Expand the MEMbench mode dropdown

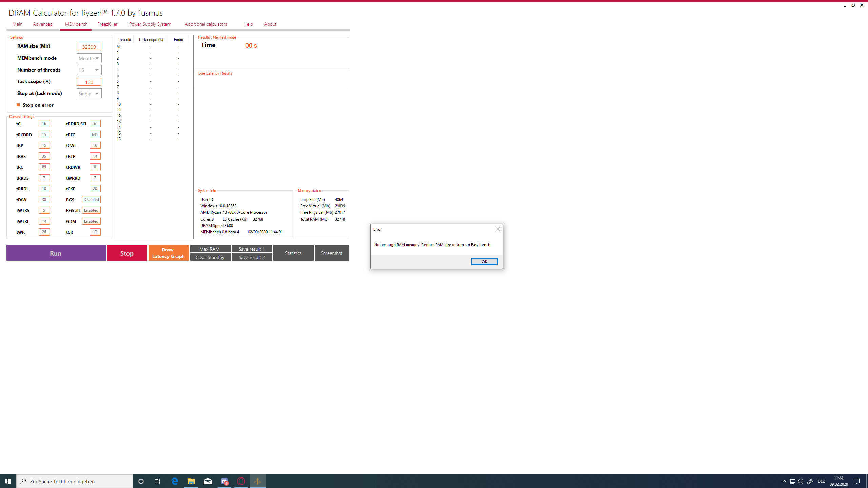pos(89,58)
